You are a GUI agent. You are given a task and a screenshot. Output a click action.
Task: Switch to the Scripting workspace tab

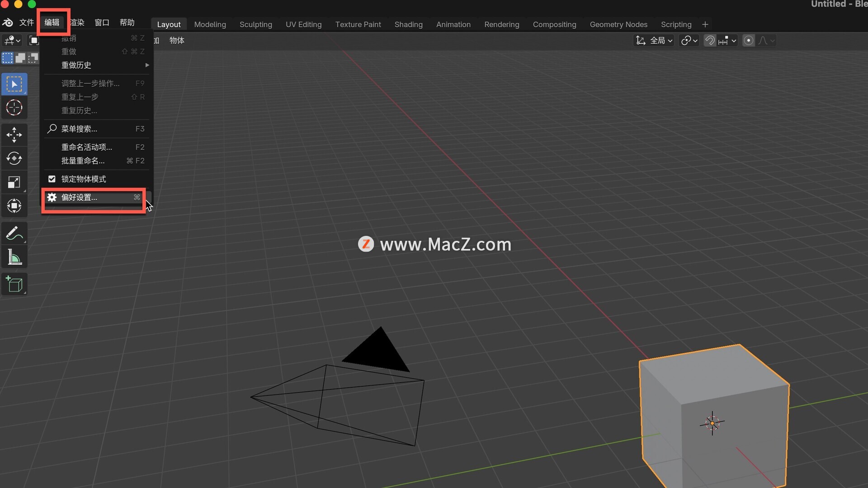[x=676, y=24]
